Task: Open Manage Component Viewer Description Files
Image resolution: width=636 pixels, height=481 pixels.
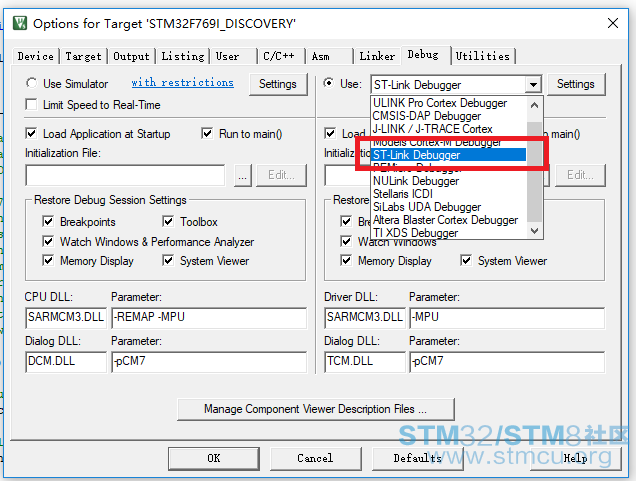Action: click(x=316, y=409)
